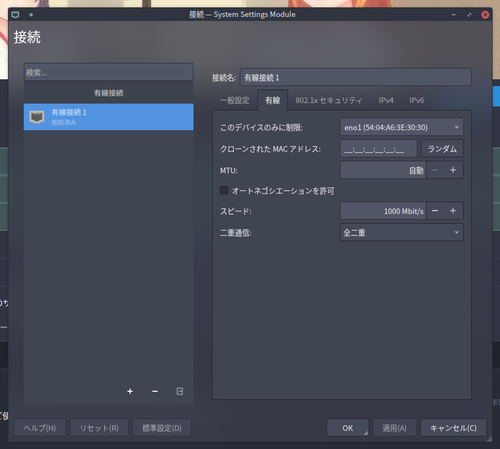
Task: Focus the 検索 search field
Action: pyautogui.click(x=109, y=72)
